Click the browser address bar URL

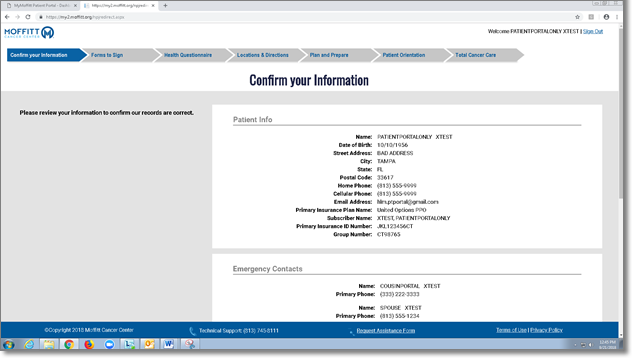(85, 17)
